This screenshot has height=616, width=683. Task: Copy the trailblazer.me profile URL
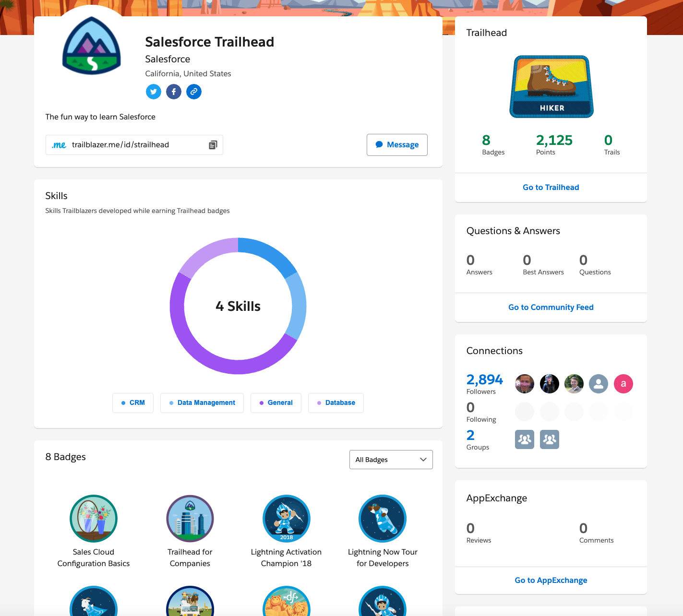pos(213,145)
